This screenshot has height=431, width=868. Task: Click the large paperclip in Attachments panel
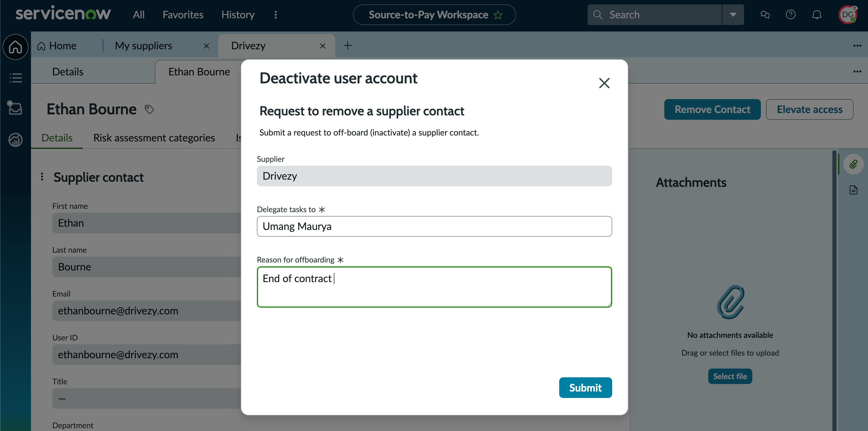pyautogui.click(x=730, y=302)
